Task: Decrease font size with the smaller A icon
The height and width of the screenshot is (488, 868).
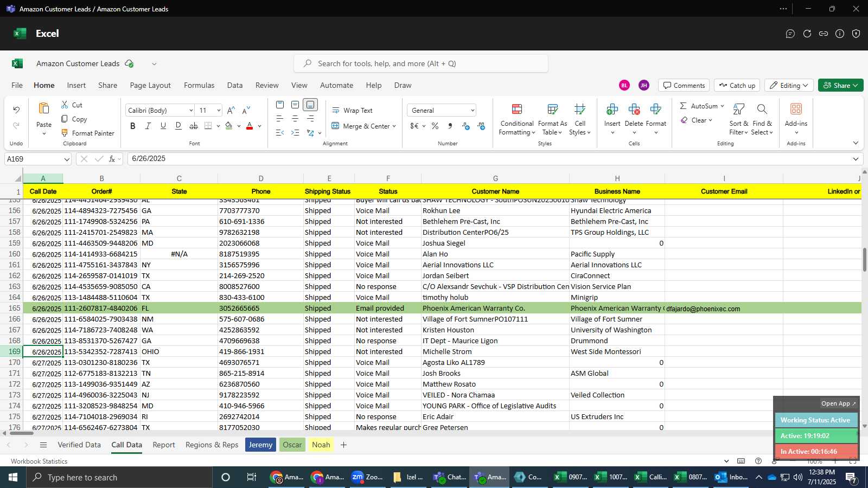Action: click(x=246, y=110)
